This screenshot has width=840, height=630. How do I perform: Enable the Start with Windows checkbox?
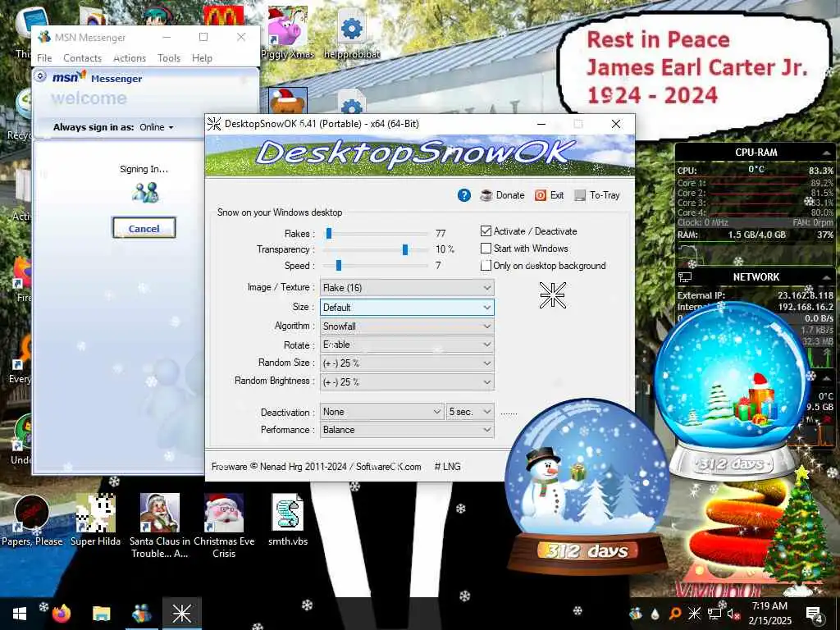(486, 249)
